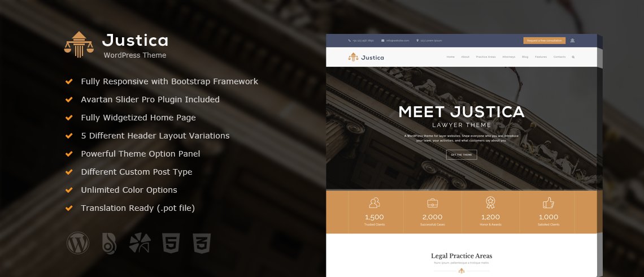Open the Practice Areas menu item
This screenshot has height=277, width=644.
point(486,57)
